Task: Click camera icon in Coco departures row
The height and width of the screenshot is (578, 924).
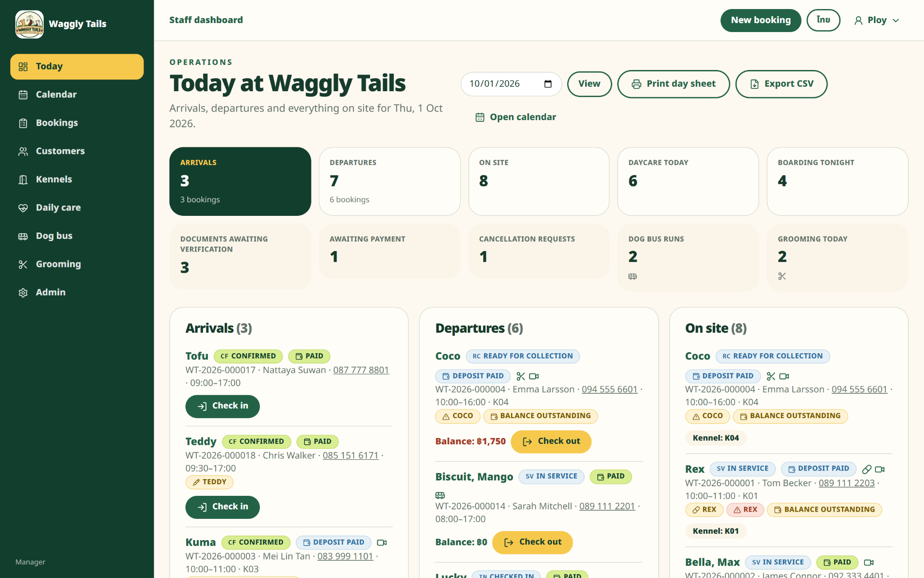Action: click(534, 376)
